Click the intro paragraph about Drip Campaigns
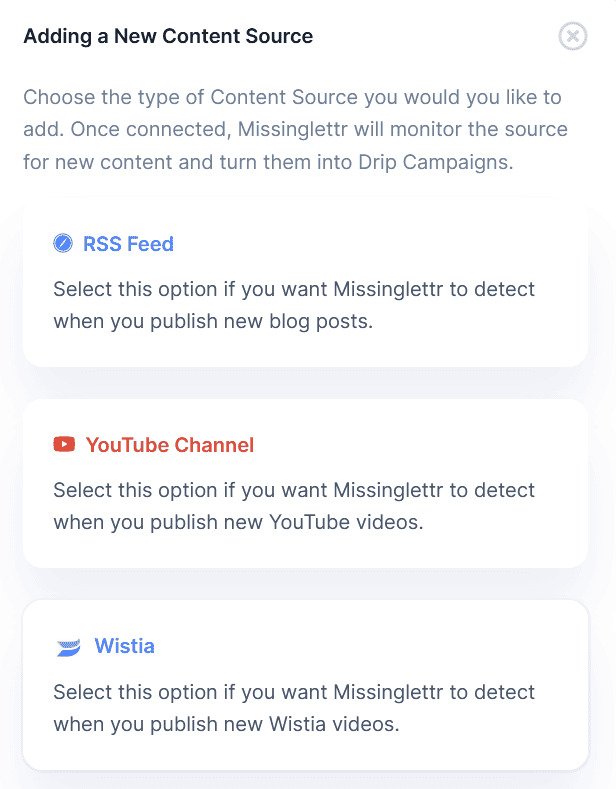The width and height of the screenshot is (616, 789). click(295, 130)
